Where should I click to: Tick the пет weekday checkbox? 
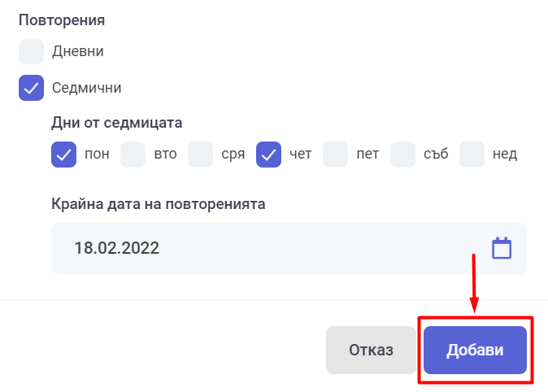pos(335,155)
